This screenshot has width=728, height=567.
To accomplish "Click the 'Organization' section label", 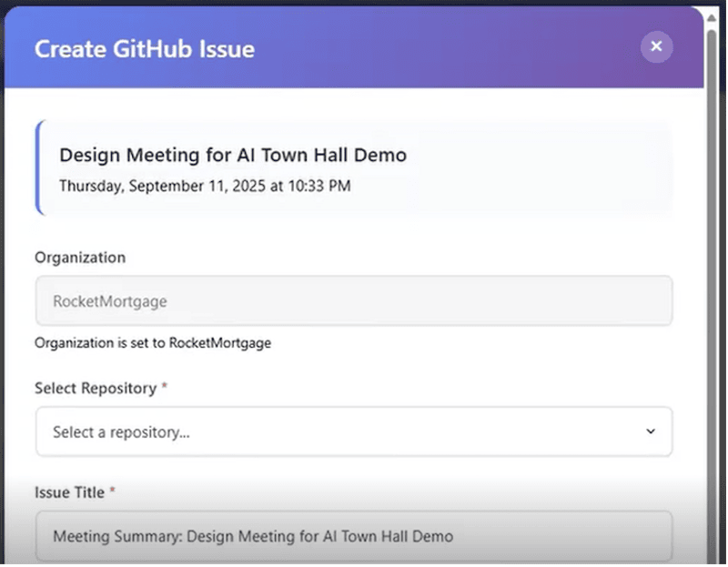I will 80,258.
